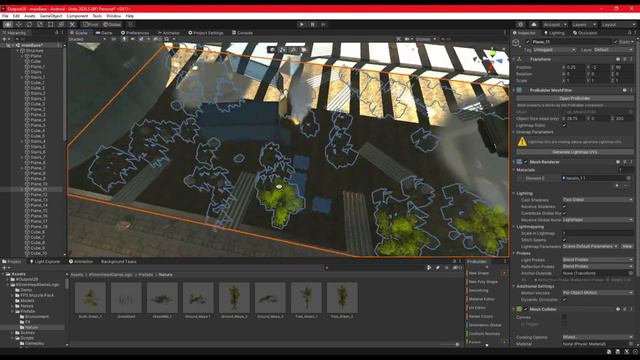Open the custom editor tools icon

(72, 24)
